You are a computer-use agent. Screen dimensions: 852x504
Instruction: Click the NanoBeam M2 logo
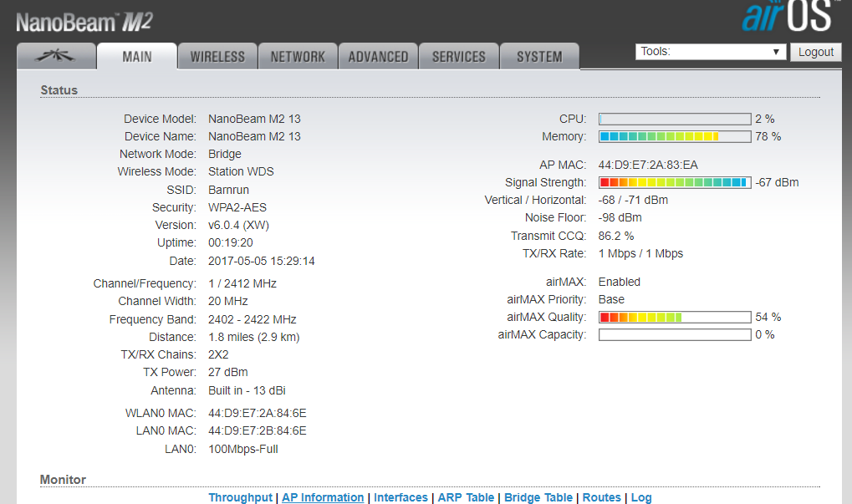pos(84,23)
